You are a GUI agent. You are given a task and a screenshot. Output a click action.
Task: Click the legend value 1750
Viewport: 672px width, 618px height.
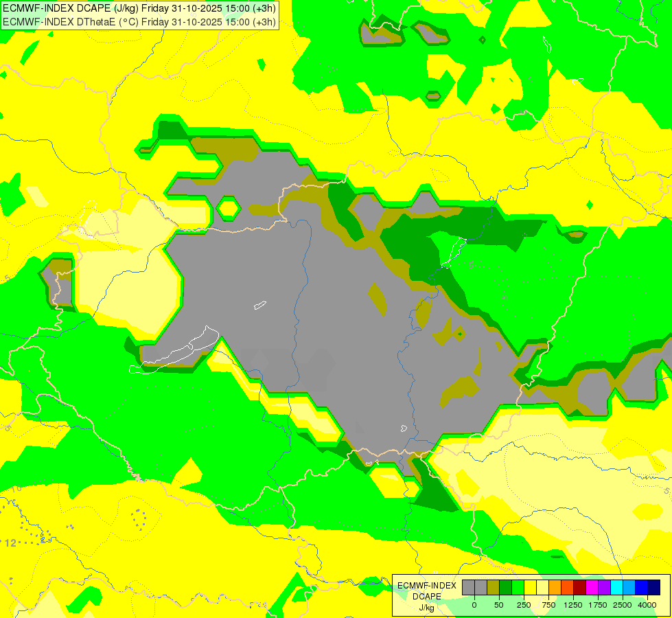tap(598, 605)
